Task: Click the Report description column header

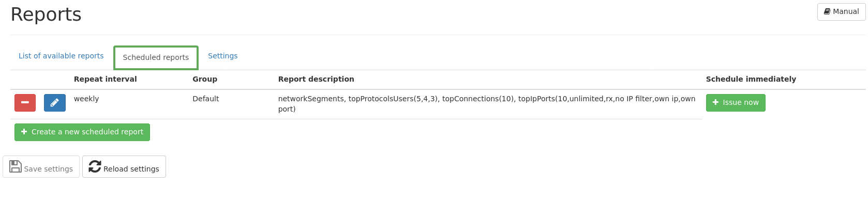Action: 316,79
